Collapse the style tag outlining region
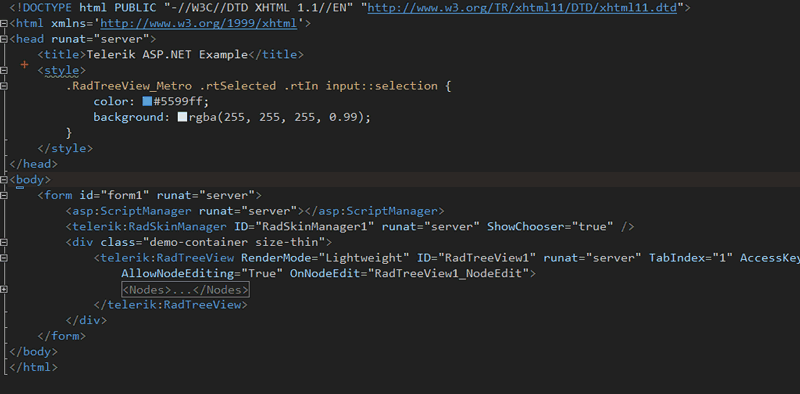 tap(4, 70)
